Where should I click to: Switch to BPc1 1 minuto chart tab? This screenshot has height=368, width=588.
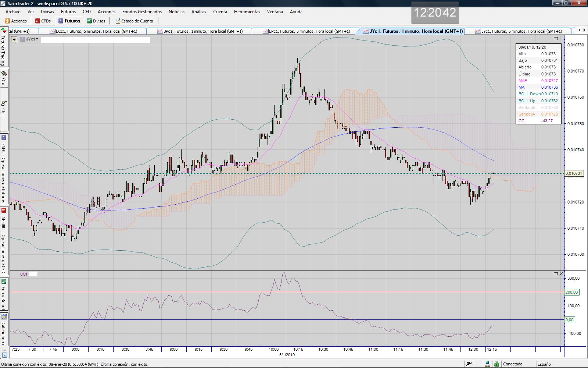[x=200, y=31]
